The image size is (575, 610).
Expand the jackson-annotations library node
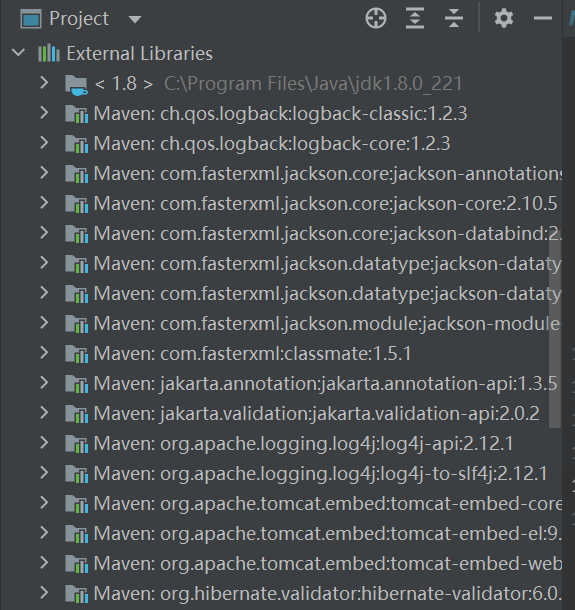point(44,172)
